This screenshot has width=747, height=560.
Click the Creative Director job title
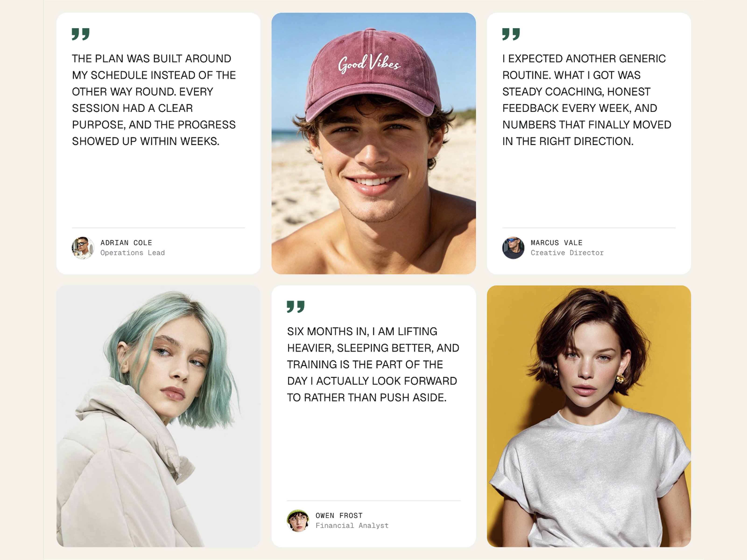pyautogui.click(x=567, y=253)
